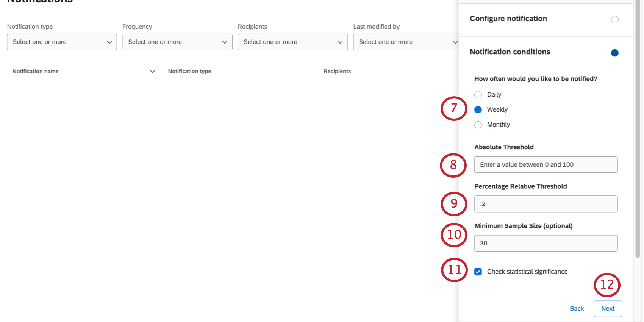Select the Daily notification frequency

[478, 94]
